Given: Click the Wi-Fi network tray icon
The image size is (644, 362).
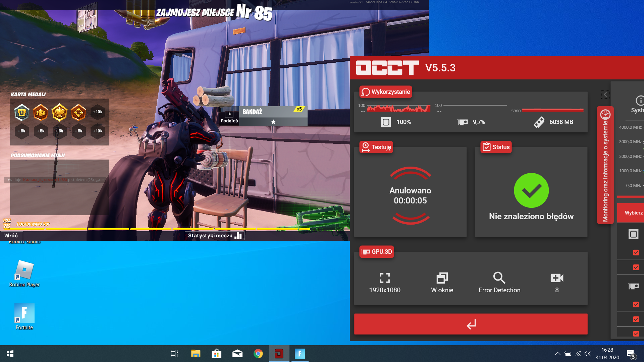Looking at the screenshot, I should (x=578, y=354).
